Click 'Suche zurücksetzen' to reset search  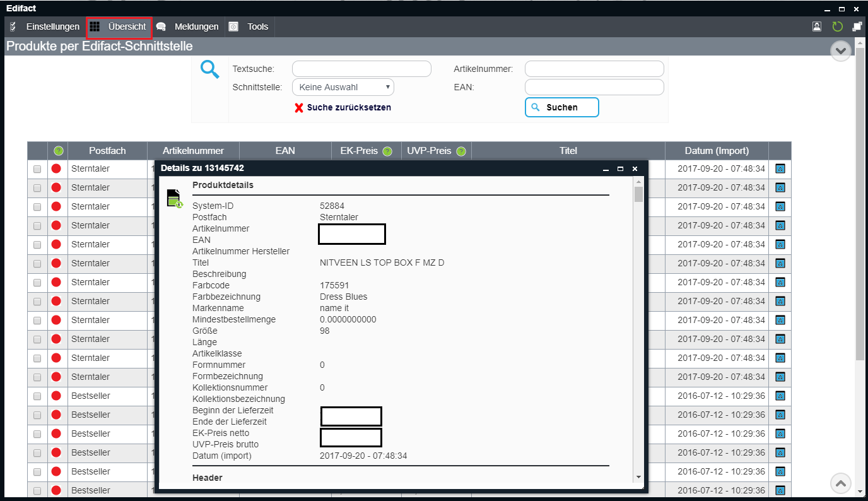(343, 107)
